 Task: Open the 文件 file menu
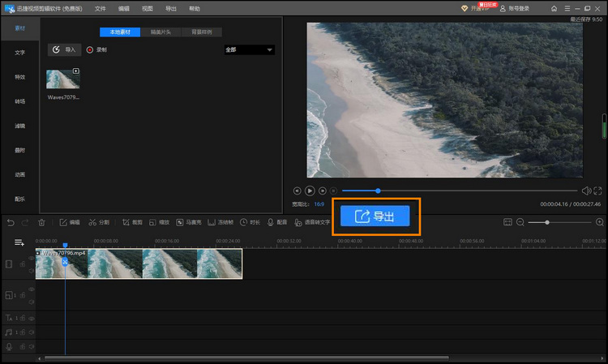100,9
